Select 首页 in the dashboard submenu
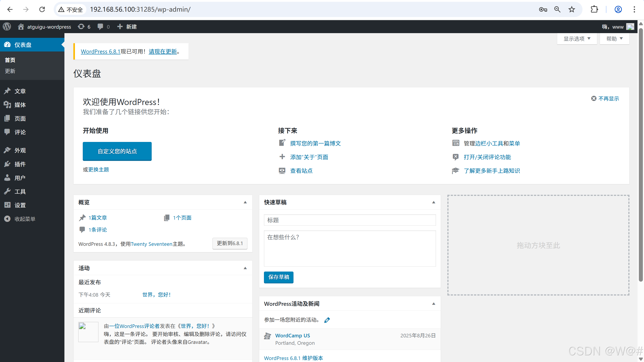Screen dimensions: 644x362 (10, 60)
